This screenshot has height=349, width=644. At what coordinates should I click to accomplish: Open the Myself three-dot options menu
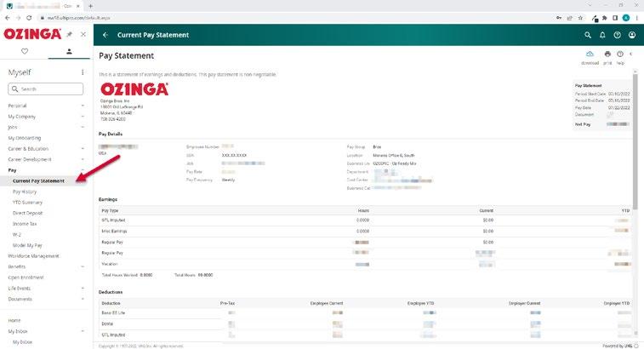click(x=83, y=72)
